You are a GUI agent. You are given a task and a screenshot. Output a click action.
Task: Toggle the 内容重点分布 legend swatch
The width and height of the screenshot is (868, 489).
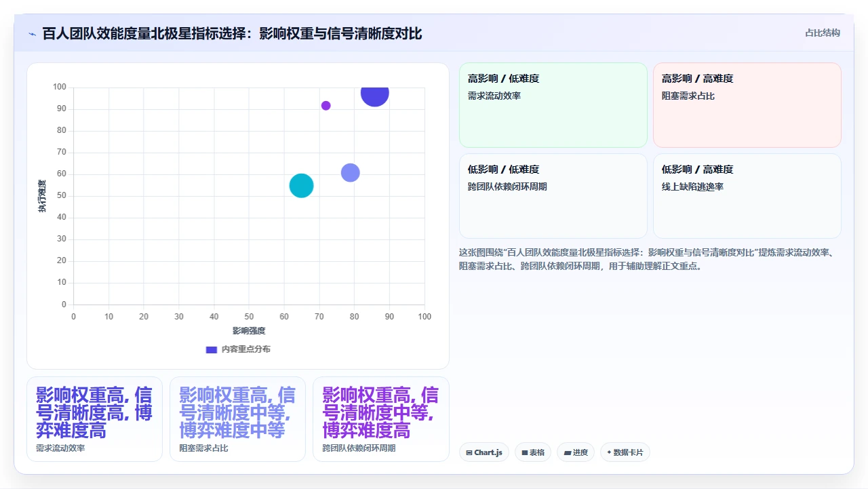(211, 349)
